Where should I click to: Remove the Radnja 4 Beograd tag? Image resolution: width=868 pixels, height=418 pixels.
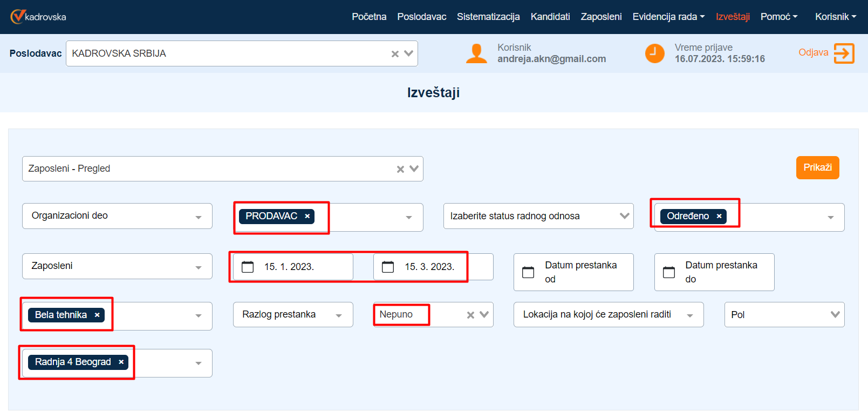tap(121, 362)
